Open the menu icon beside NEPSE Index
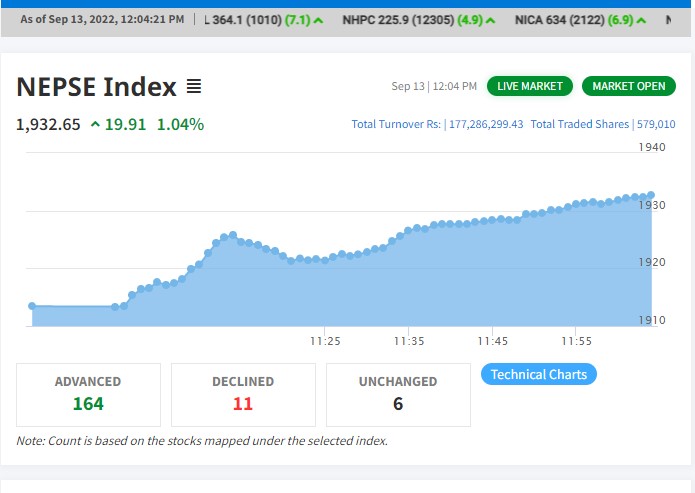Screen dimensions: 695x493 pyautogui.click(x=194, y=87)
